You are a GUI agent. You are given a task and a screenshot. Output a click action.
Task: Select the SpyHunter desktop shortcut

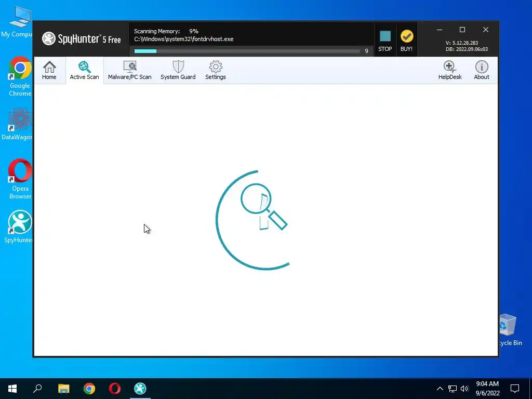tap(18, 227)
